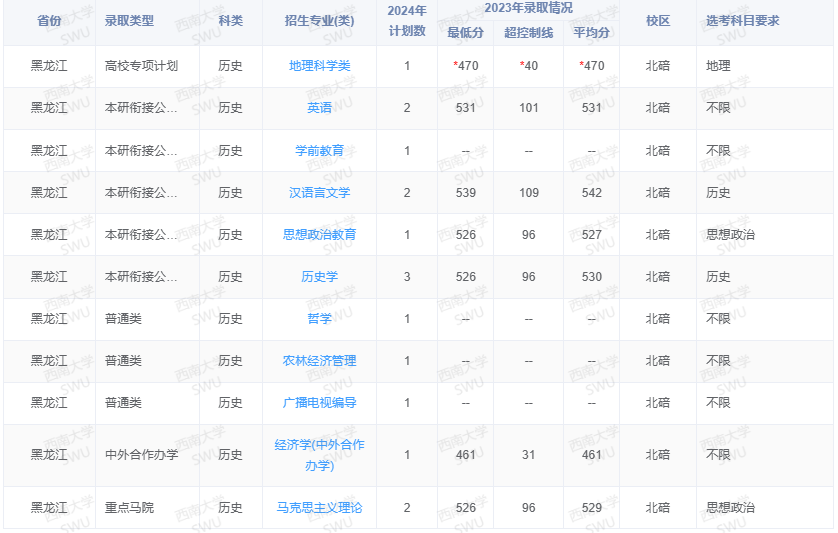Click the 超控制线 column header
The image size is (838, 533).
tap(528, 33)
